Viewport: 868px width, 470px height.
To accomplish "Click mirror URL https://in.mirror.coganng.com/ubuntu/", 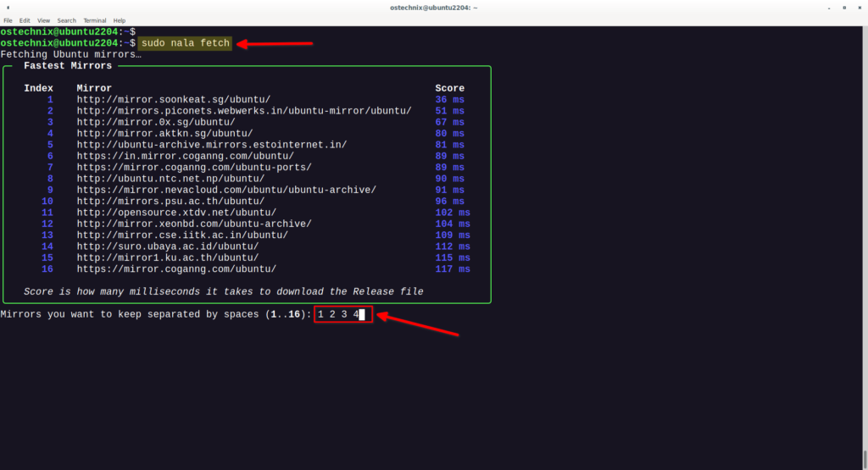I will click(x=186, y=156).
